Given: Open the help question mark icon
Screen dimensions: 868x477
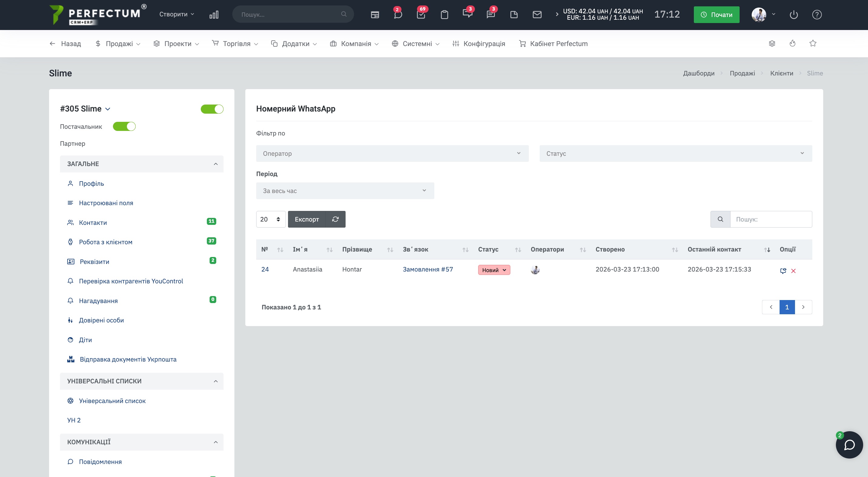Looking at the screenshot, I should (x=817, y=15).
